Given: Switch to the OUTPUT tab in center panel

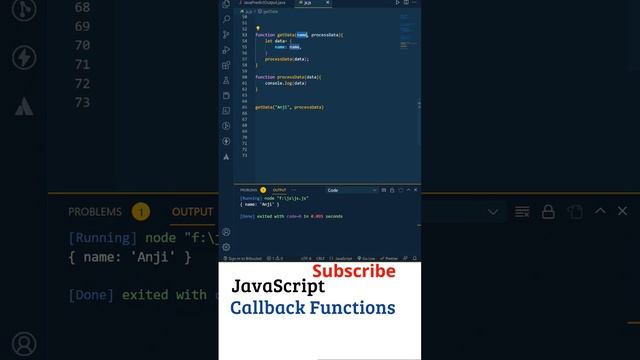Looking at the screenshot, I should click(279, 190).
